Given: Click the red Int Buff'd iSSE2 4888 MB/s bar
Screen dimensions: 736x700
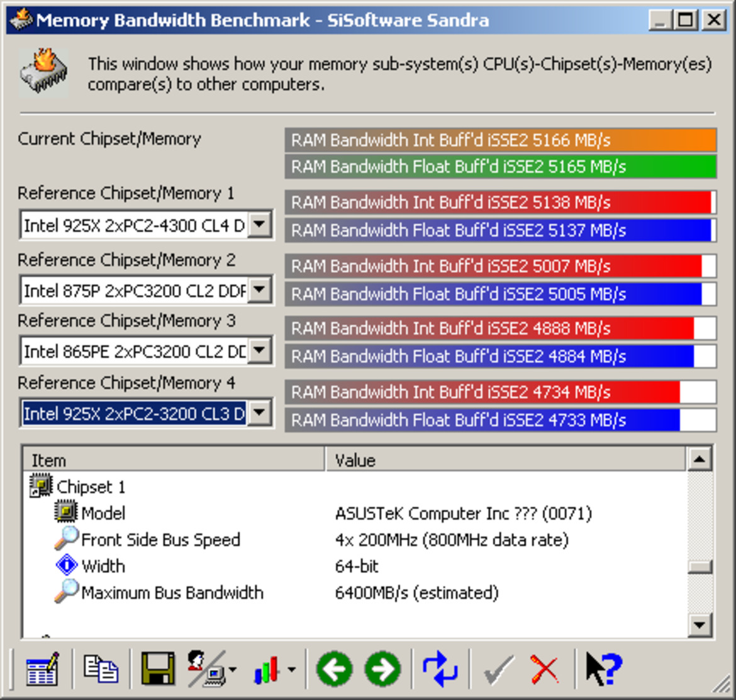Looking at the screenshot, I should point(500,328).
